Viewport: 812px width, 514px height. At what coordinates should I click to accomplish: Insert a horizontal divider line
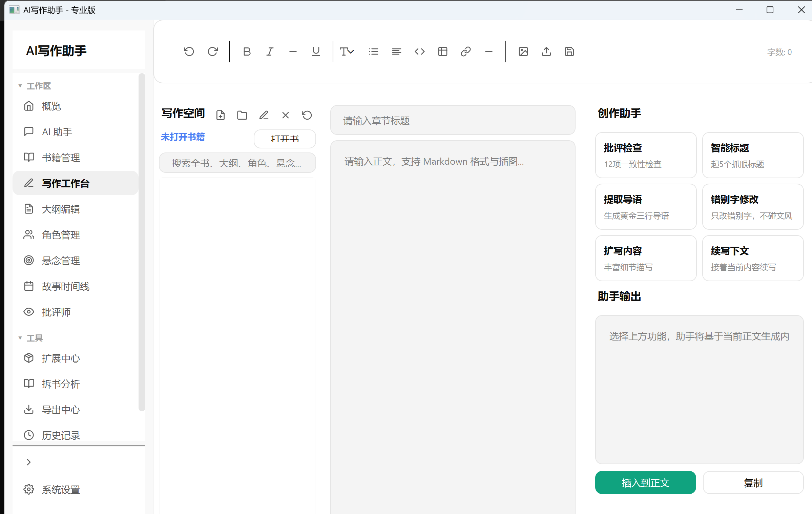pos(488,52)
